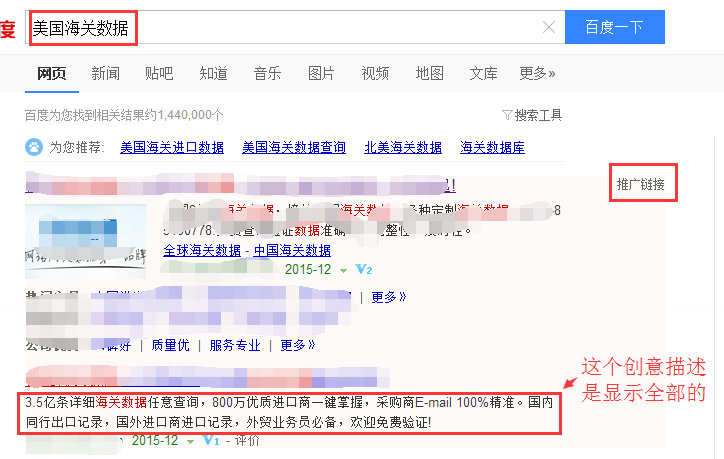Click the result count text 1,440,000个
This screenshot has width=724, height=459.
(191, 115)
